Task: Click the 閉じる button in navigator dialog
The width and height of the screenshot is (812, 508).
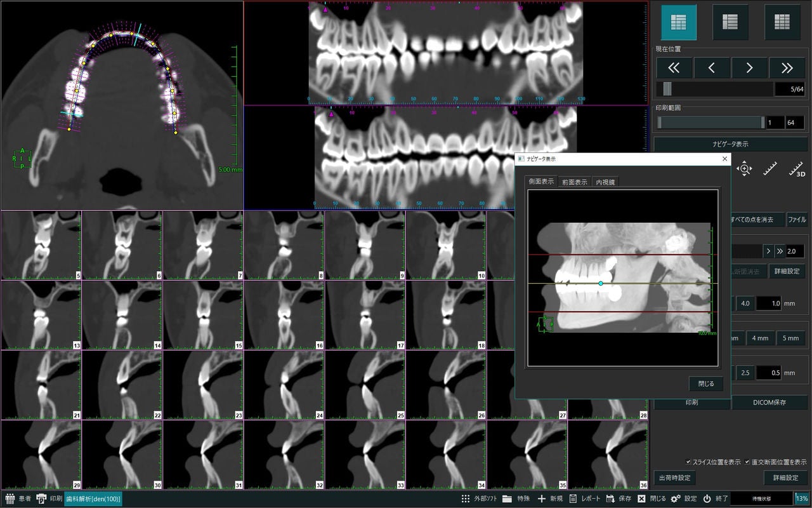Action: pos(706,384)
